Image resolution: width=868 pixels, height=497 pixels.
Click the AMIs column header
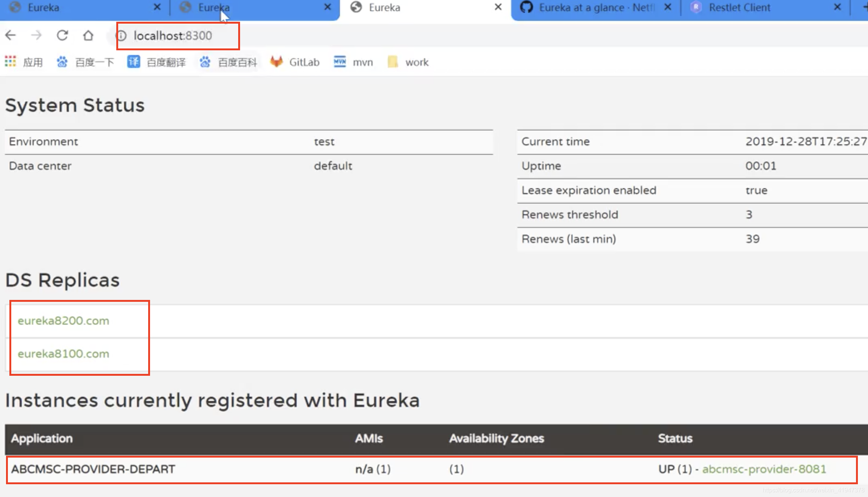pos(369,438)
